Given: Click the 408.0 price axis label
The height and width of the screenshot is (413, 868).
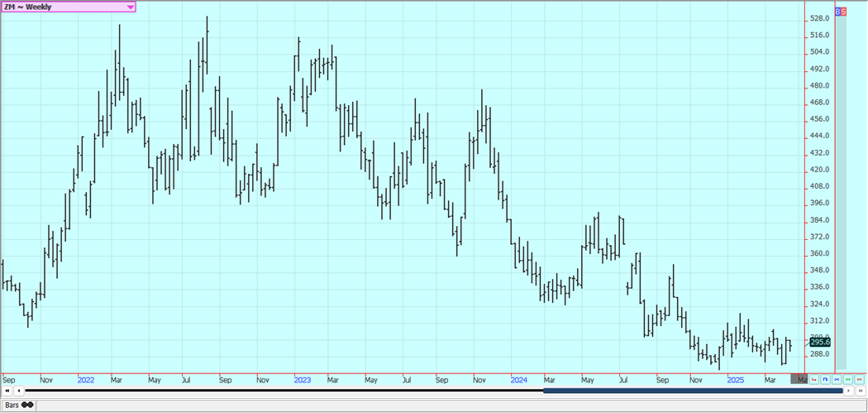Looking at the screenshot, I should (820, 186).
